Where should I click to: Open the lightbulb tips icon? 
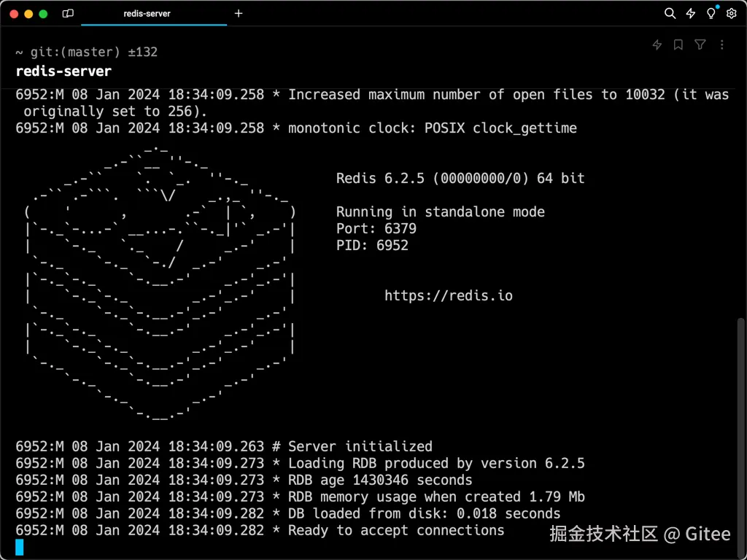tap(711, 13)
